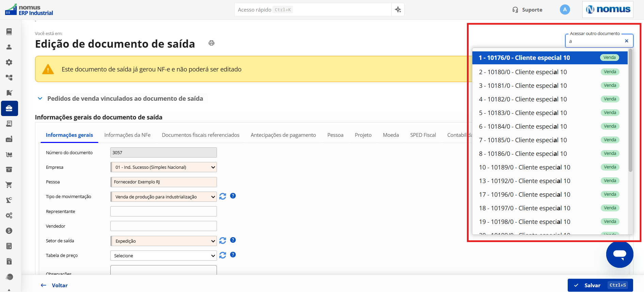
Task: Open the factory sidebar icon
Action: pyautogui.click(x=9, y=139)
